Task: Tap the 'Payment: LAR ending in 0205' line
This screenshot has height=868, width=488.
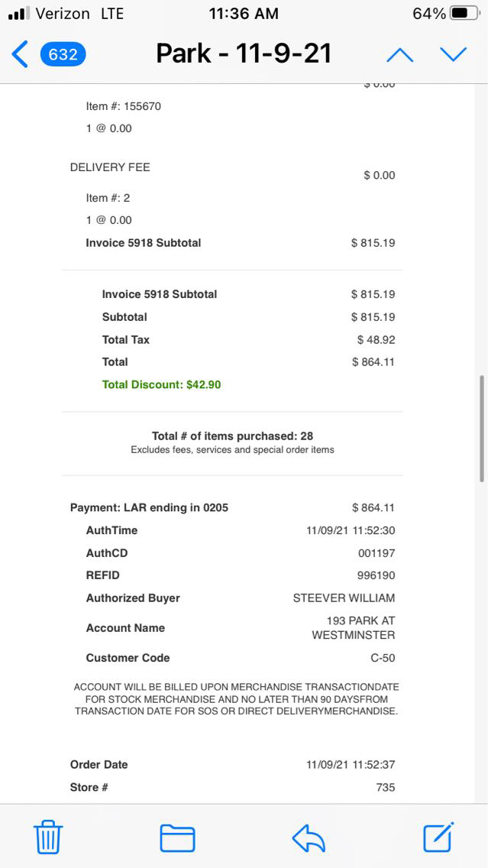Action: [149, 507]
